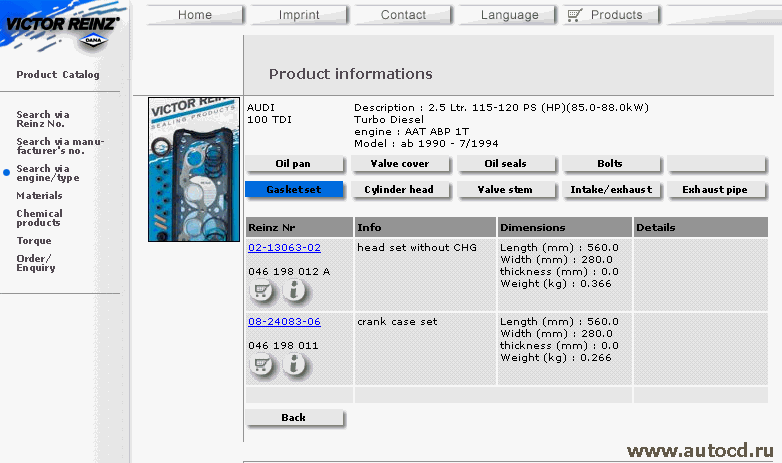Open the Products cart menu
Image resolution: width=782 pixels, height=463 pixels.
[611, 15]
